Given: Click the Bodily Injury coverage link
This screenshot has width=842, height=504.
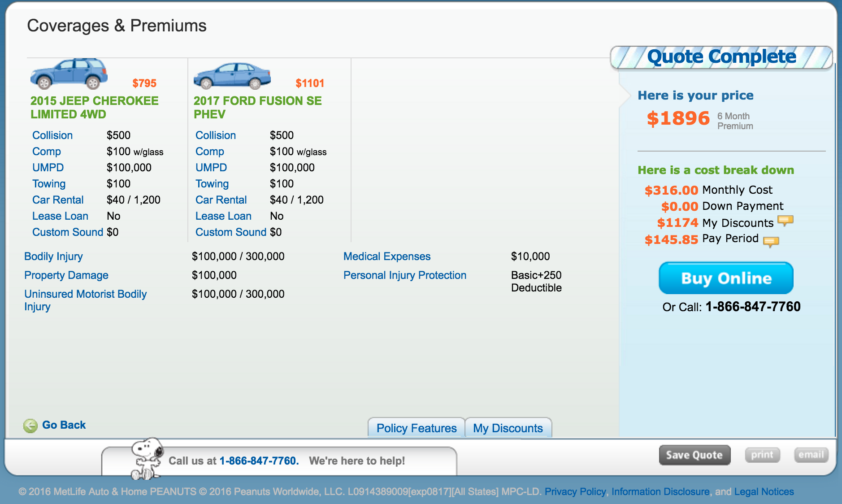Looking at the screenshot, I should pos(53,256).
